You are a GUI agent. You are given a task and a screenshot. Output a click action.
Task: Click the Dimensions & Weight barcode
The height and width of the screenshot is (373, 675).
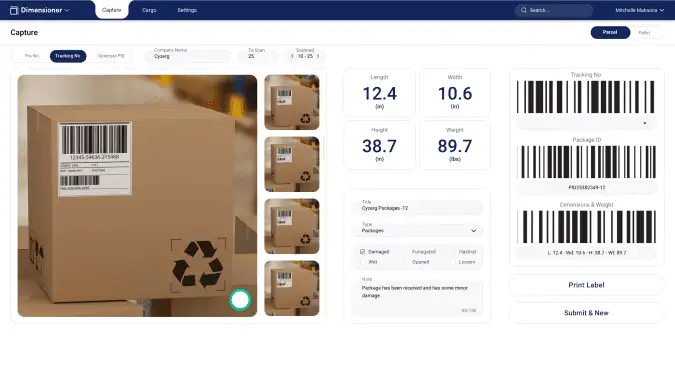click(586, 227)
